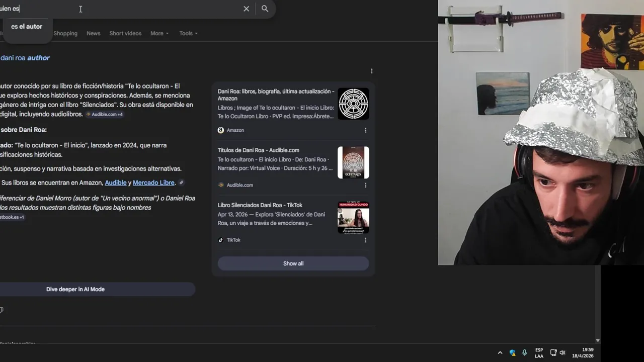The width and height of the screenshot is (644, 362).
Task: Expand the Tools dropdown
Action: 189,34
